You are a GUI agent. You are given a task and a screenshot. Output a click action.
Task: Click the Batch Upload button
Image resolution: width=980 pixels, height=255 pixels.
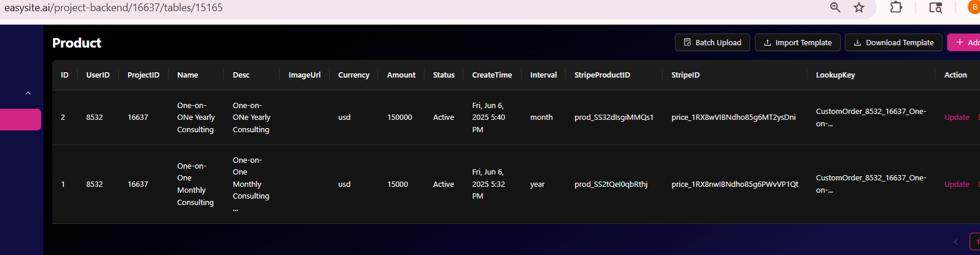(712, 42)
